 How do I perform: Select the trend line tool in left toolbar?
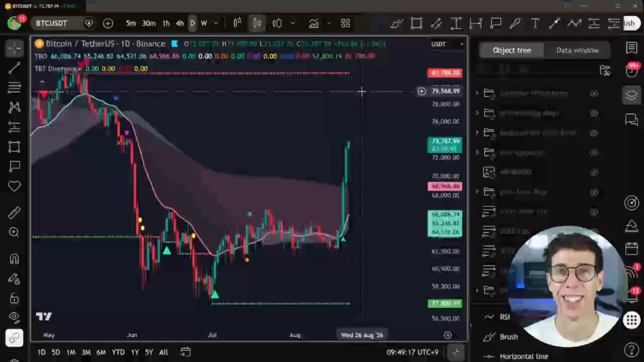pyautogui.click(x=14, y=68)
